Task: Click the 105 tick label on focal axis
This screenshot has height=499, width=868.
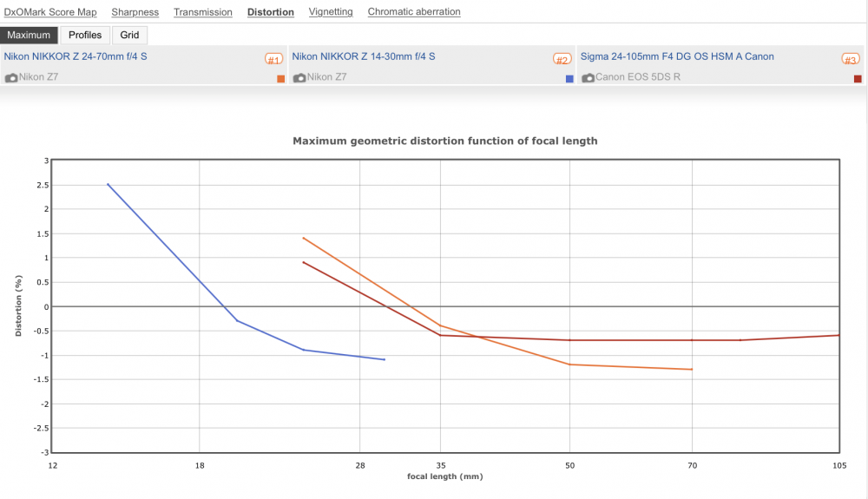Action: [839, 465]
